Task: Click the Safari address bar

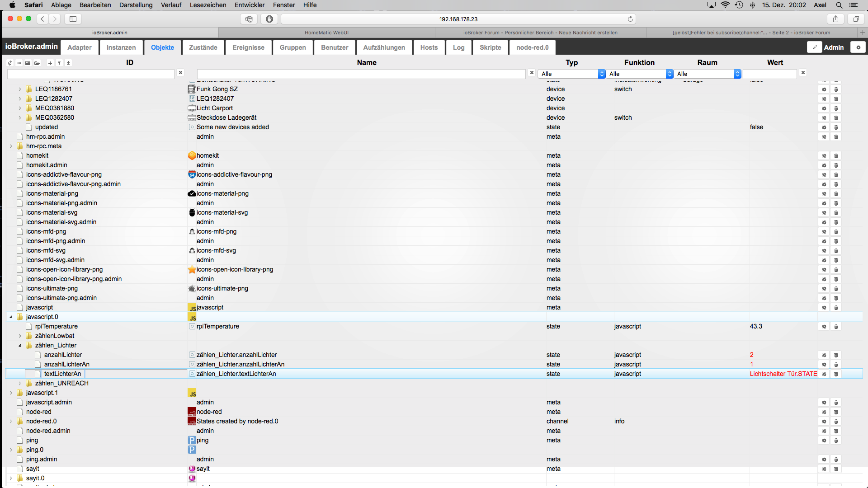Action: [x=458, y=19]
